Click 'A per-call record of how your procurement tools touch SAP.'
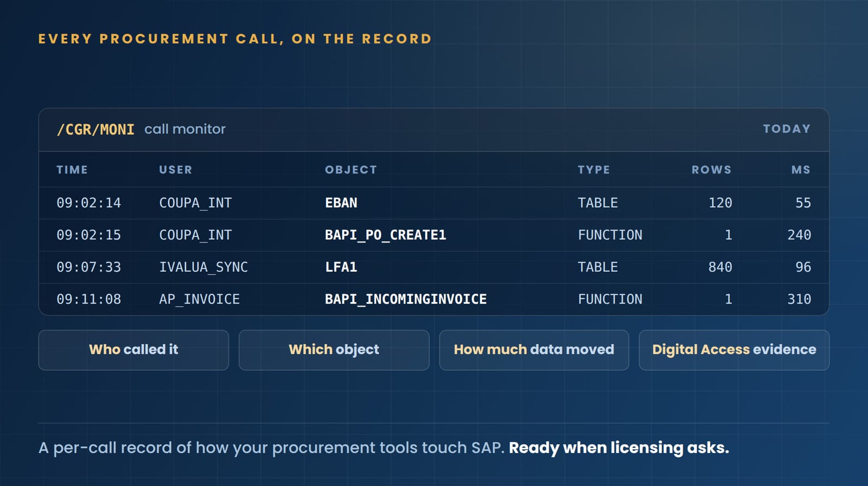This screenshot has width=868, height=486. coord(272,448)
